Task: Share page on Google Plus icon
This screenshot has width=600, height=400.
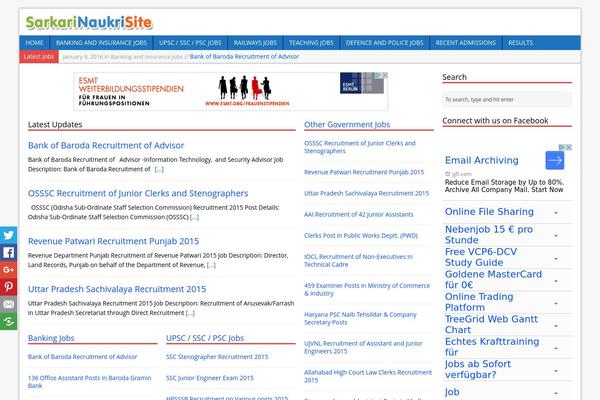Action: click(x=8, y=269)
